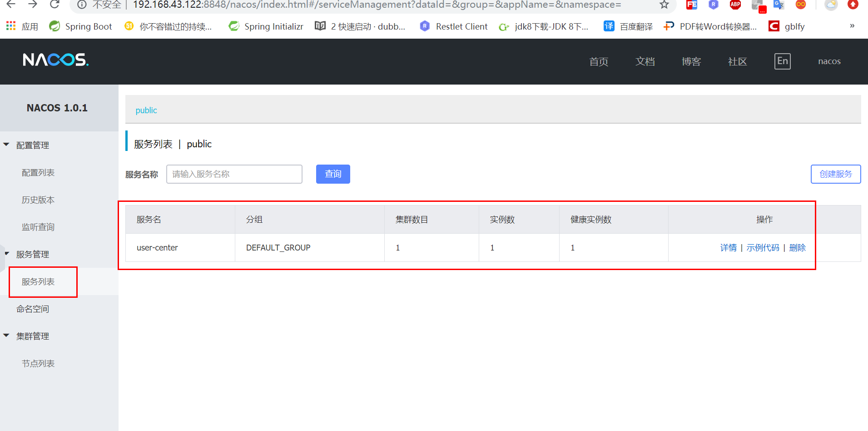Open 博客 in the Nacos header
The width and height of the screenshot is (868, 431).
coord(691,61)
